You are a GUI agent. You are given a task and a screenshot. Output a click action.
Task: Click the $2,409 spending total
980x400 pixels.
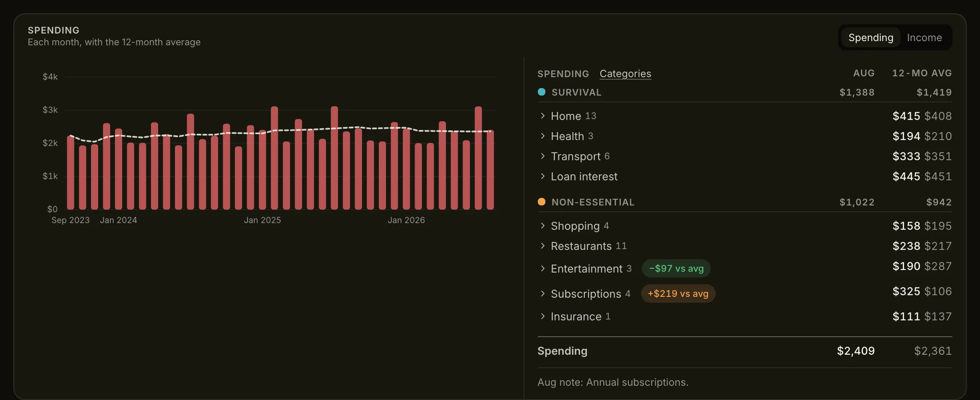pos(856,351)
